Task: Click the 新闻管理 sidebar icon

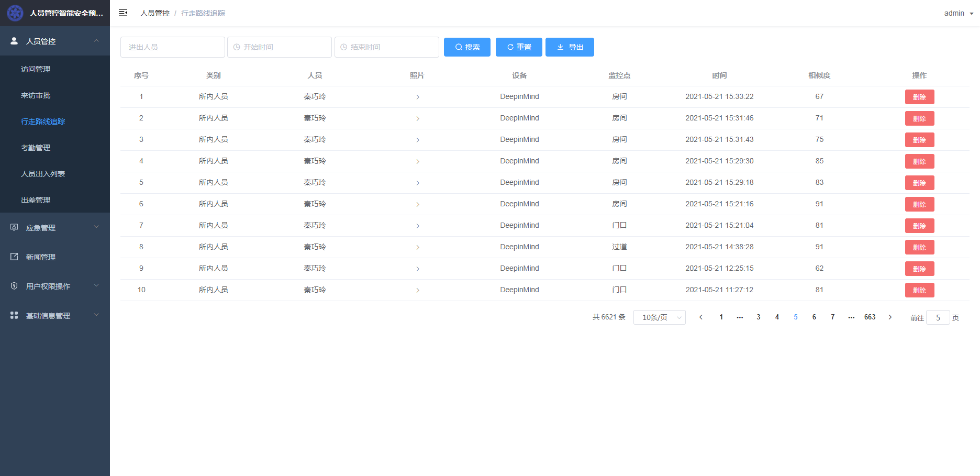Action: (14, 257)
